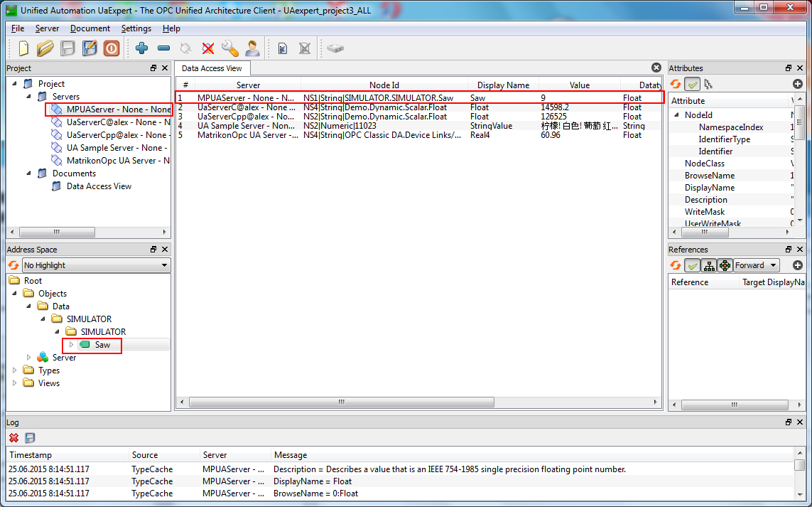Viewport: 812px width, 507px height.
Task: Click the Save As pencil icon
Action: (90, 48)
